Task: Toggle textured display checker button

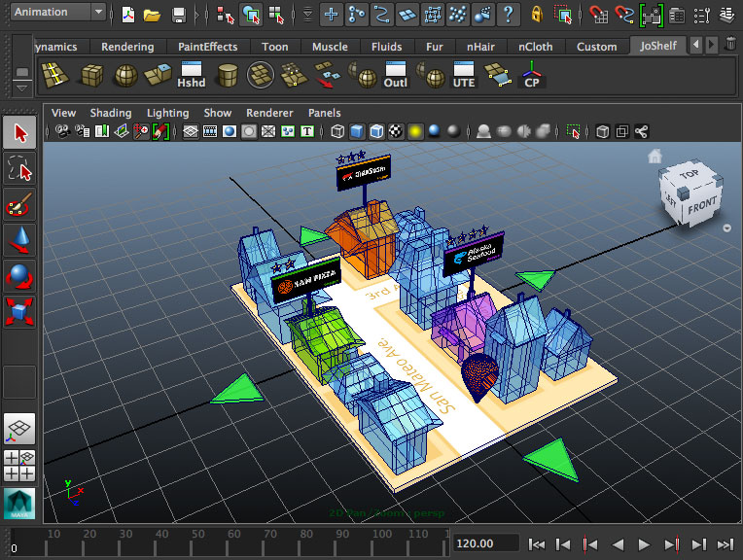Action: [x=395, y=131]
